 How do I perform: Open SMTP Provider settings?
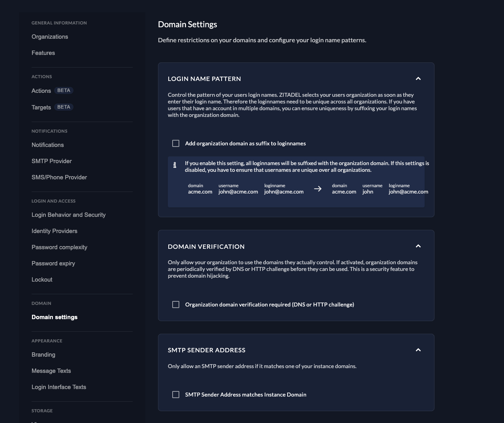(51, 161)
